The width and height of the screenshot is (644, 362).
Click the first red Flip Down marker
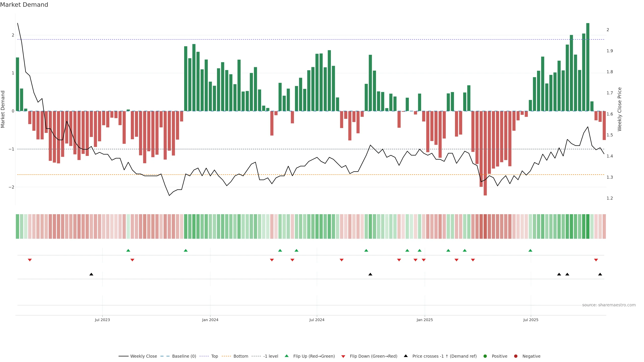pos(30,260)
